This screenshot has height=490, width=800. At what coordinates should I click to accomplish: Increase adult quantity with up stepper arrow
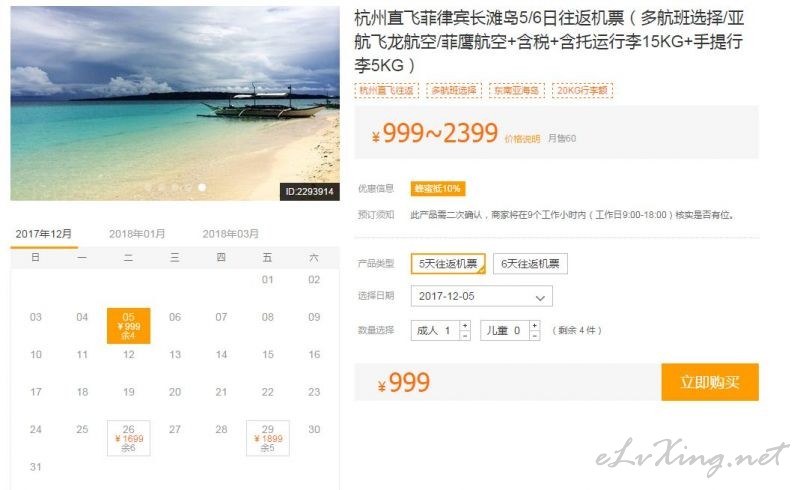point(465,326)
